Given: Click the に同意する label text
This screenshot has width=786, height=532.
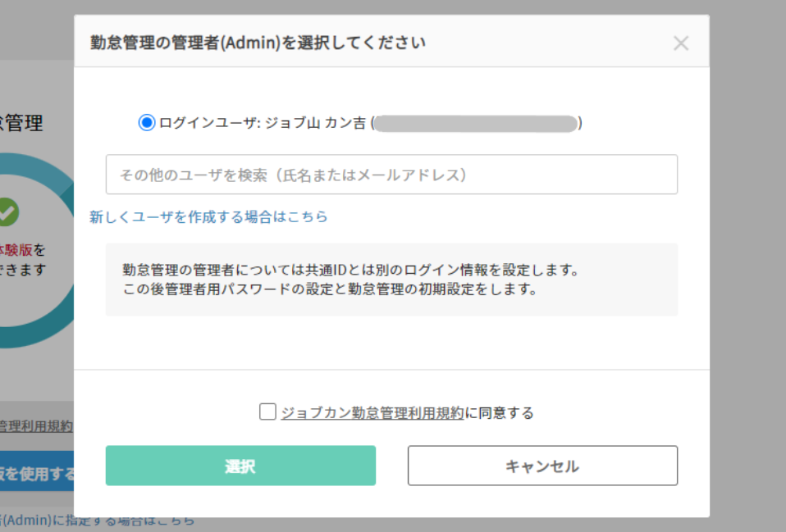Looking at the screenshot, I should [x=499, y=413].
